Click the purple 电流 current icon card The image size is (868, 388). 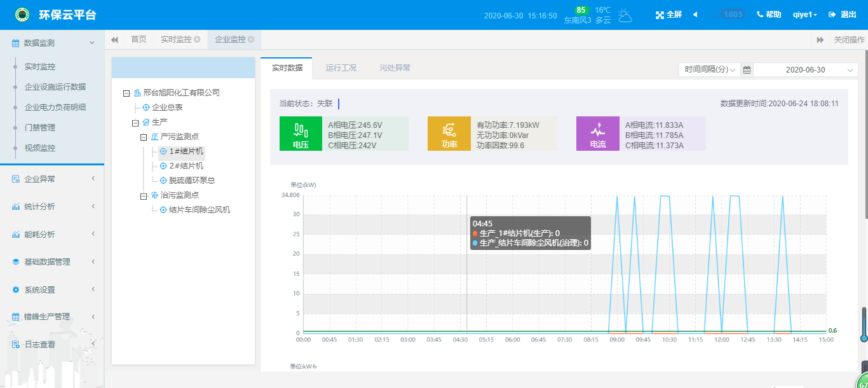[x=598, y=134]
